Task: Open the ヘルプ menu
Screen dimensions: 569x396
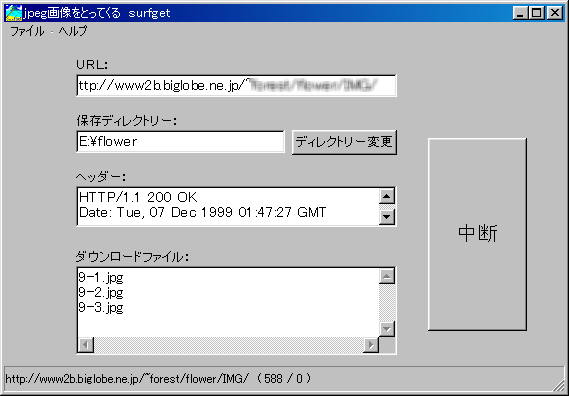Action: [73, 31]
